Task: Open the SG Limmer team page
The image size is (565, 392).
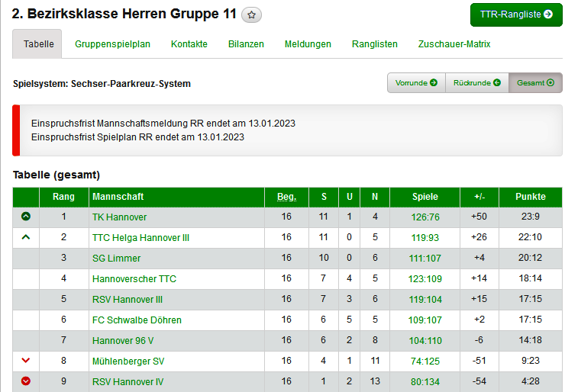Action: point(116,258)
